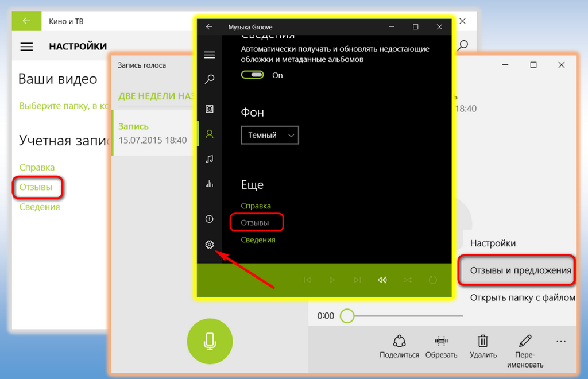Click the НАСТРОЙКИ heading in Кино и ТВ
The width and height of the screenshot is (588, 379).
point(78,46)
